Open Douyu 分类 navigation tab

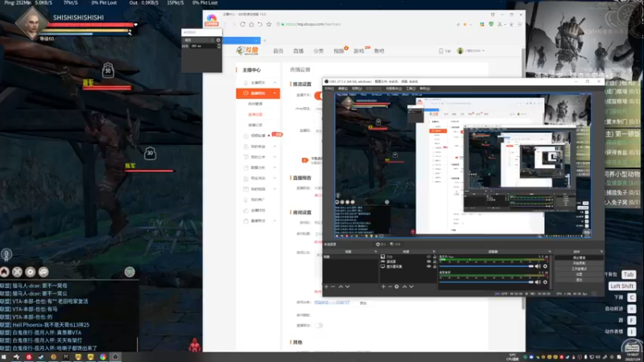point(318,51)
